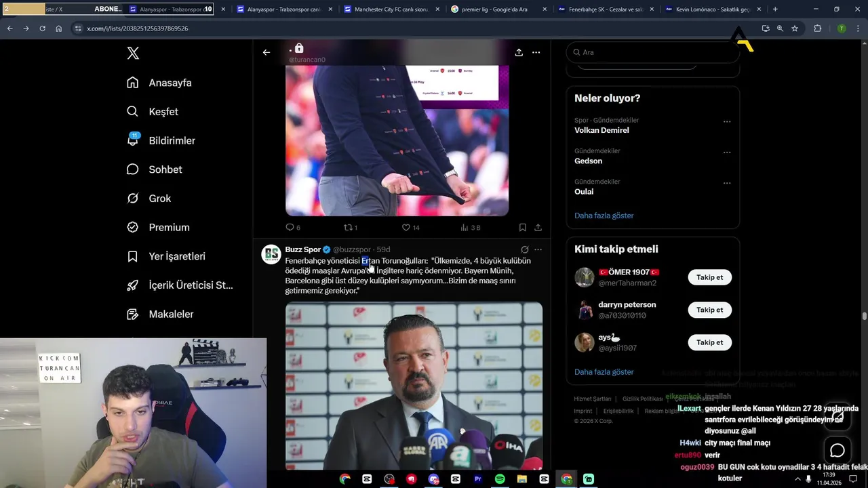868x488 pixels.
Task: Click browser home button
Action: pos(58,28)
